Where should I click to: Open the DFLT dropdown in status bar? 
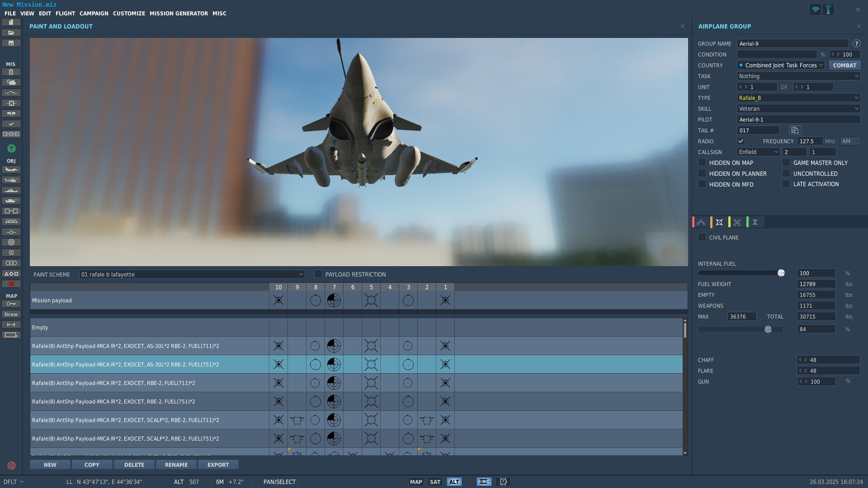(14, 482)
